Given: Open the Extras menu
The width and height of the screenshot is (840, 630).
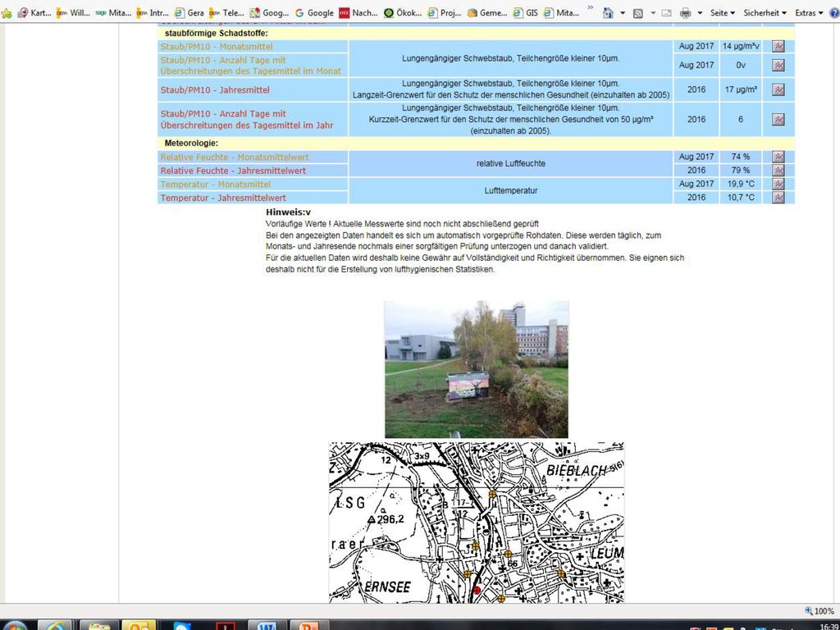Looking at the screenshot, I should click(808, 13).
